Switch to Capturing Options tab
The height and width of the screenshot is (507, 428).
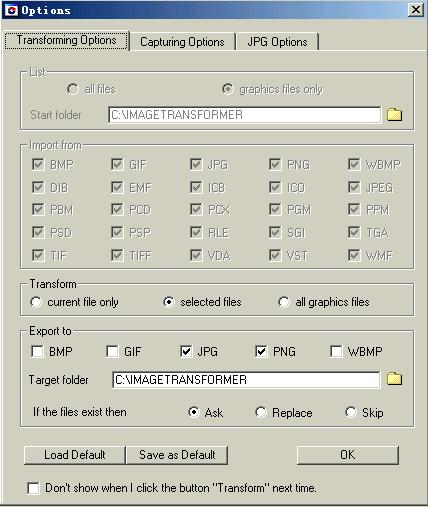(x=182, y=42)
